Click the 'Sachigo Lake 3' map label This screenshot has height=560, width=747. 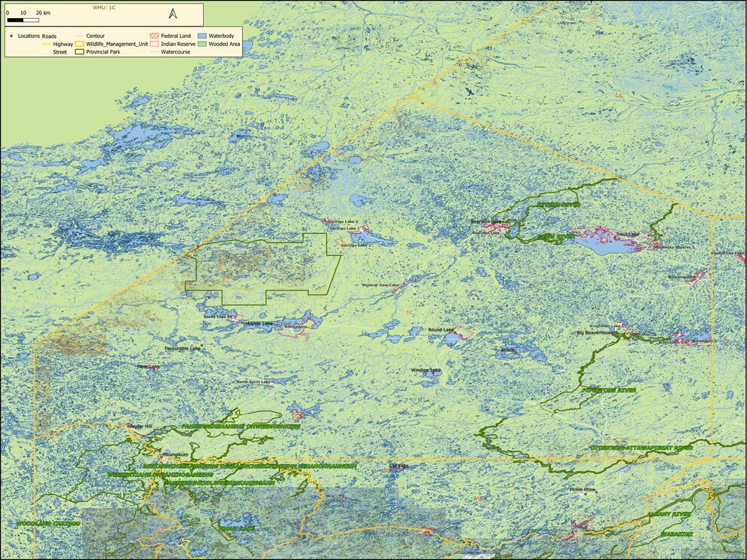tap(356, 245)
